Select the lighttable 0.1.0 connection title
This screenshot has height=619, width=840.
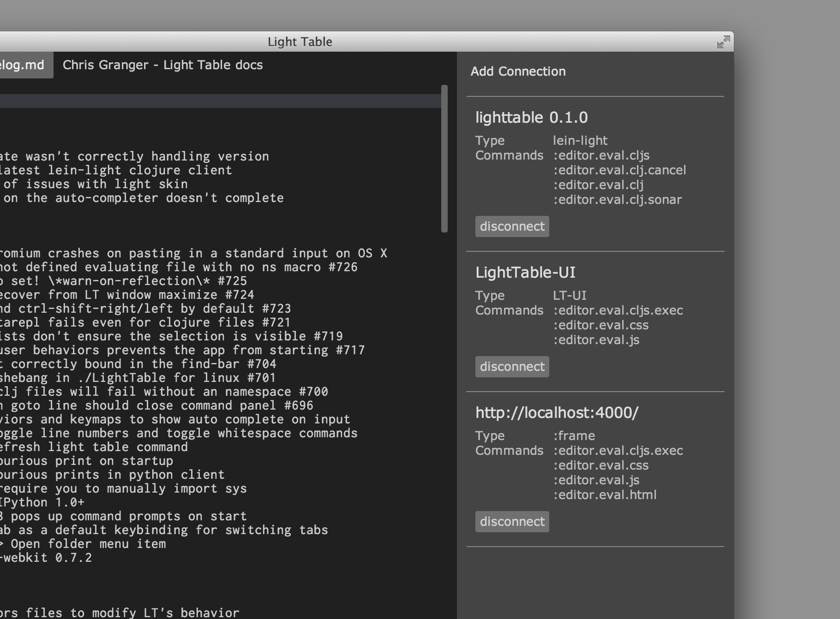pos(532,118)
